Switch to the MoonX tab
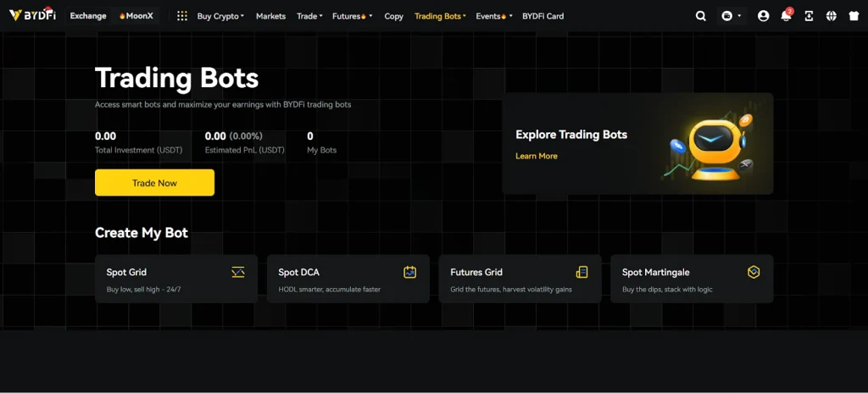Image resolution: width=868 pixels, height=393 pixels. click(x=136, y=16)
